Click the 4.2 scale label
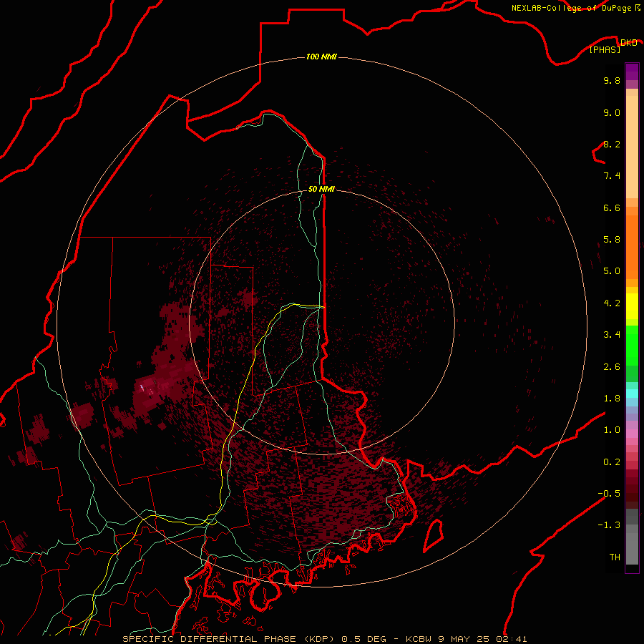644x644 pixels. click(612, 303)
